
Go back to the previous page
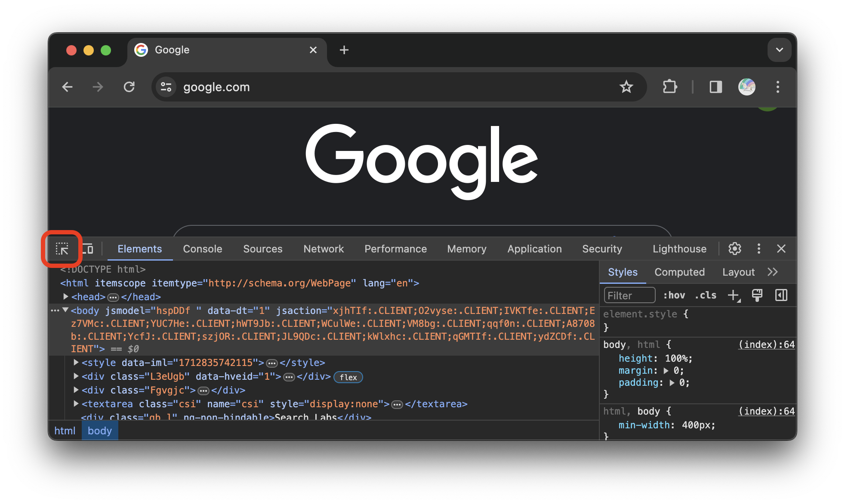pyautogui.click(x=68, y=87)
